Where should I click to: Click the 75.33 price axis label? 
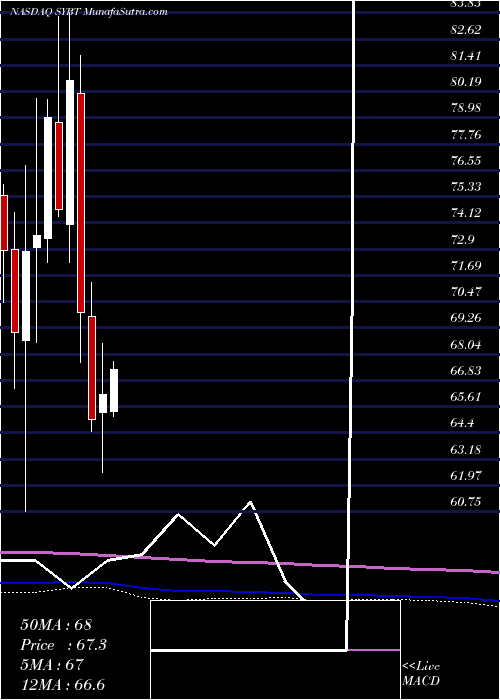click(x=466, y=187)
